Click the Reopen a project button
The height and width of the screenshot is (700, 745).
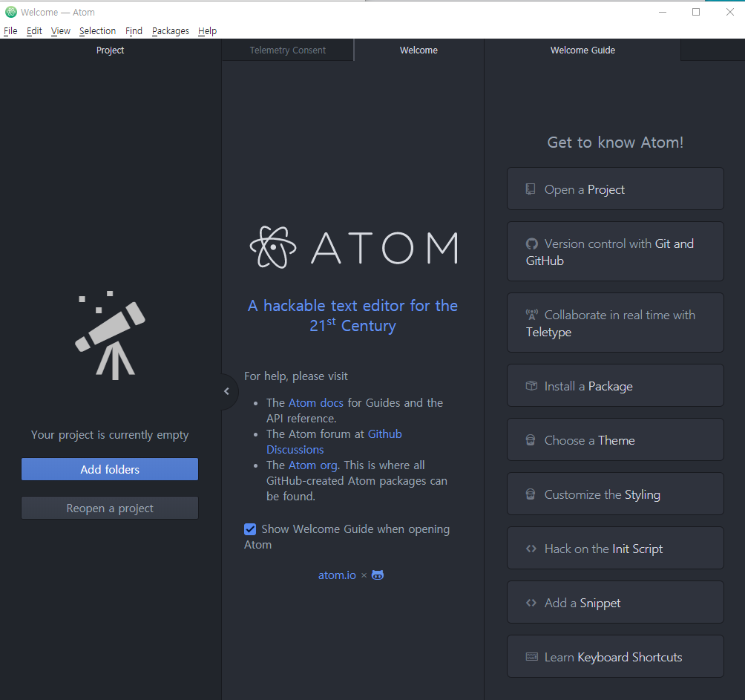coord(110,508)
